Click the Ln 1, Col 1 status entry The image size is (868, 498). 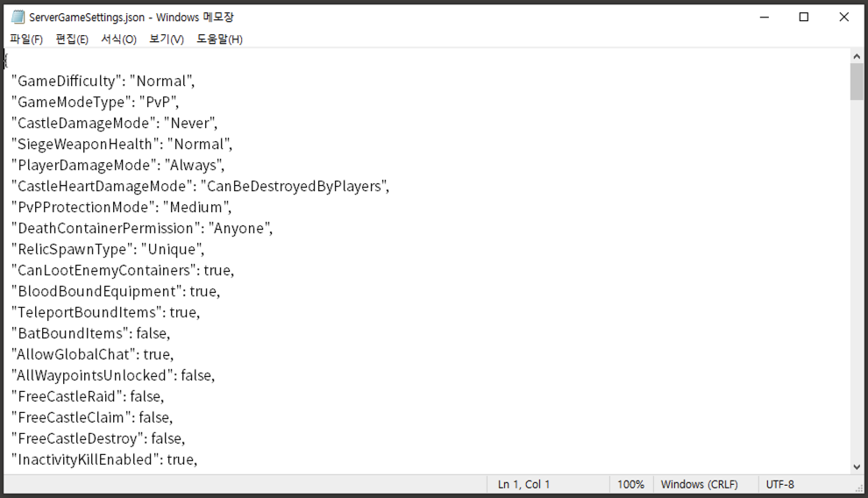(x=523, y=485)
